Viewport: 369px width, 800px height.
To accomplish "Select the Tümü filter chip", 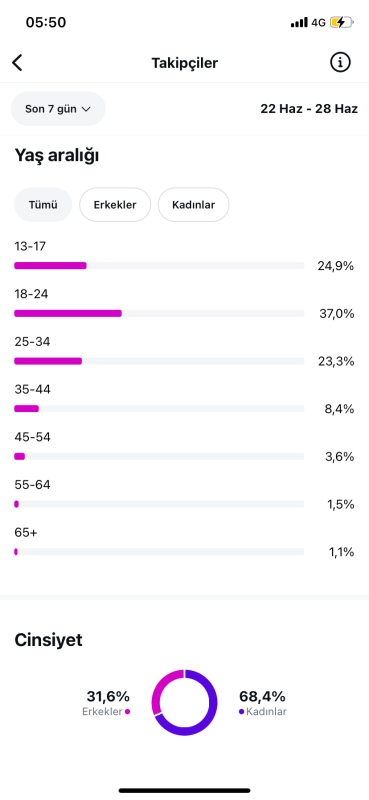I will coord(43,205).
